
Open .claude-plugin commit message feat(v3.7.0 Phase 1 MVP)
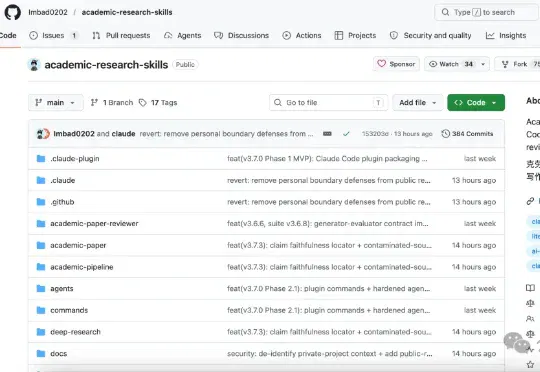(327, 158)
